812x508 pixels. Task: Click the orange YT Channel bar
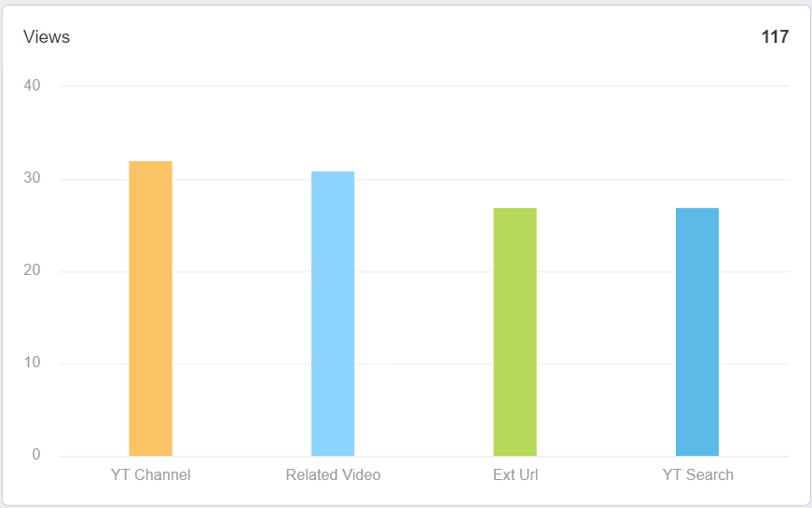(151, 309)
